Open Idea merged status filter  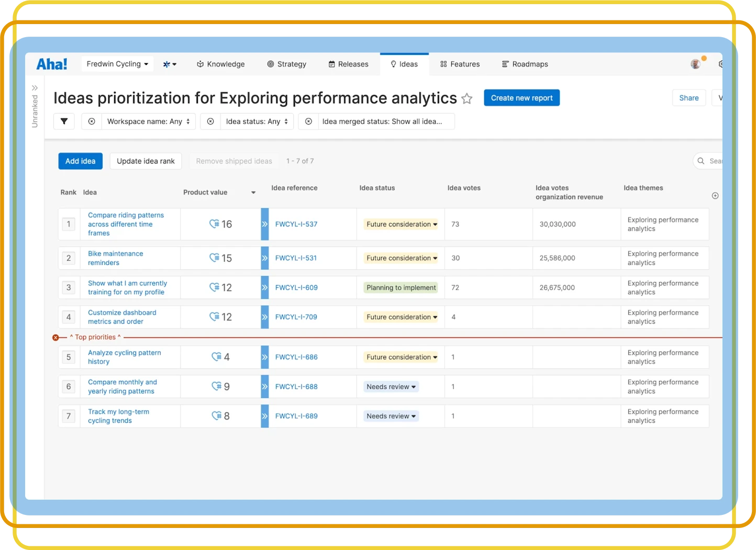coord(386,122)
